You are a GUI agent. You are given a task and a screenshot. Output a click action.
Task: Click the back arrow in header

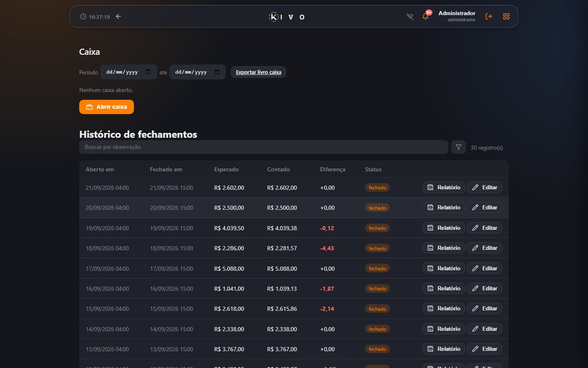click(118, 16)
